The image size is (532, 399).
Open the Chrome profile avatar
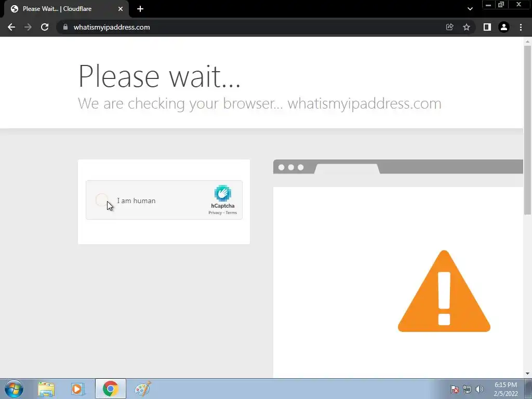click(504, 27)
